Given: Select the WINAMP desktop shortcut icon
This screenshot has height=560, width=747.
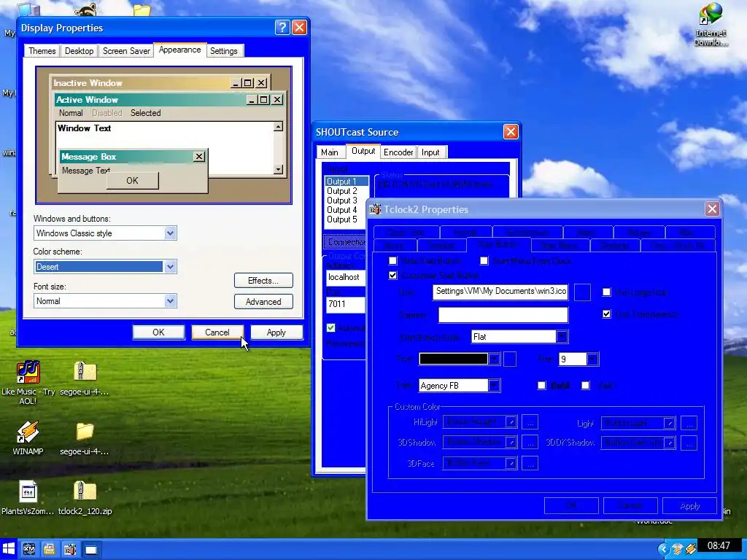Looking at the screenshot, I should [28, 432].
